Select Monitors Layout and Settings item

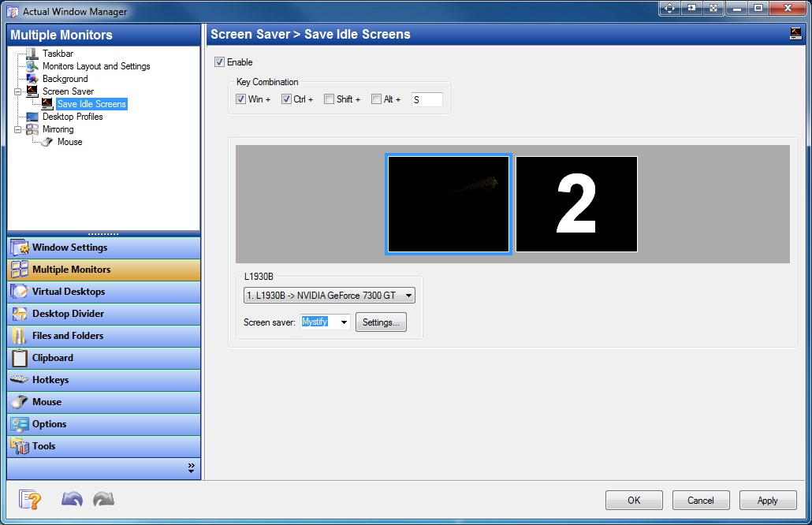pos(96,66)
